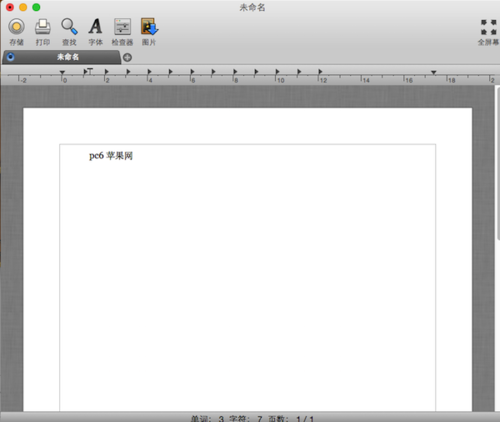The width and height of the screenshot is (500, 422).
Task: Select the tab stop at ruler mark 10
Action: point(277,72)
